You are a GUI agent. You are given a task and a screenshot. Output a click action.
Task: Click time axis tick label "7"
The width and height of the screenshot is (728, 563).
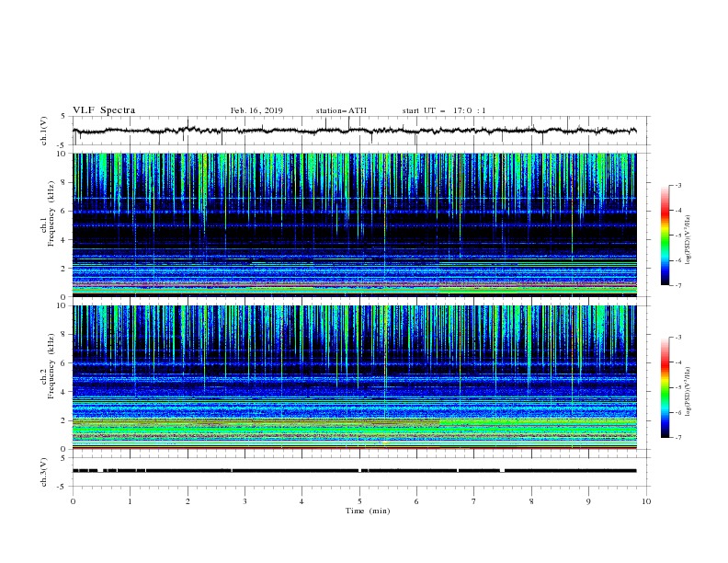473,501
